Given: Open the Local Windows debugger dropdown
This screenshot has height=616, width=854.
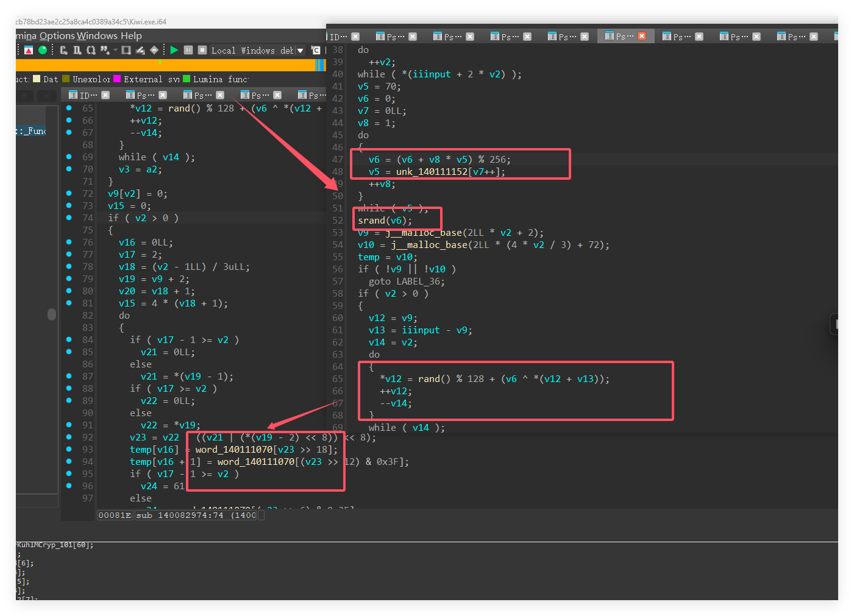Looking at the screenshot, I should click(x=300, y=51).
